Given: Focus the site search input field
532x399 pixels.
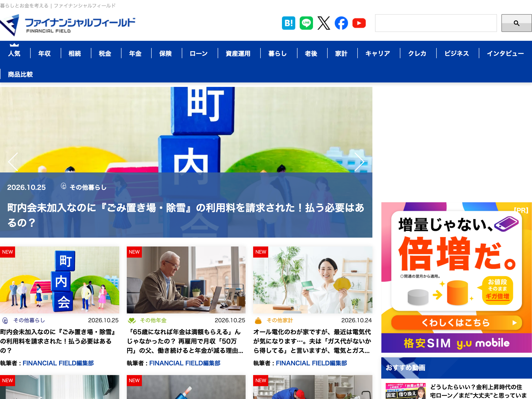Looking at the screenshot, I should 436,23.
